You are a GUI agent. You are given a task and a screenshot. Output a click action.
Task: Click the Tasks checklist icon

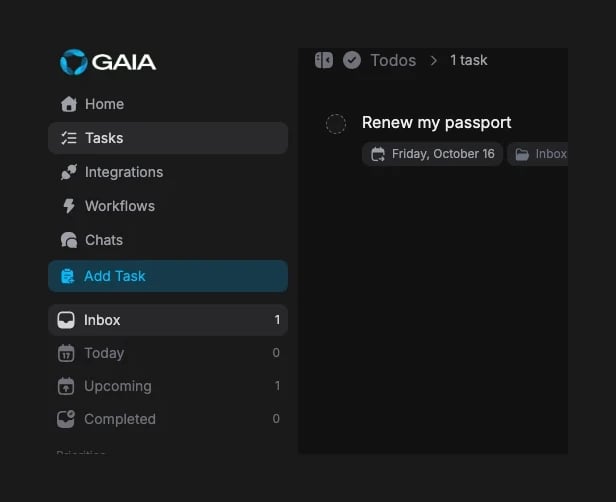point(69,138)
